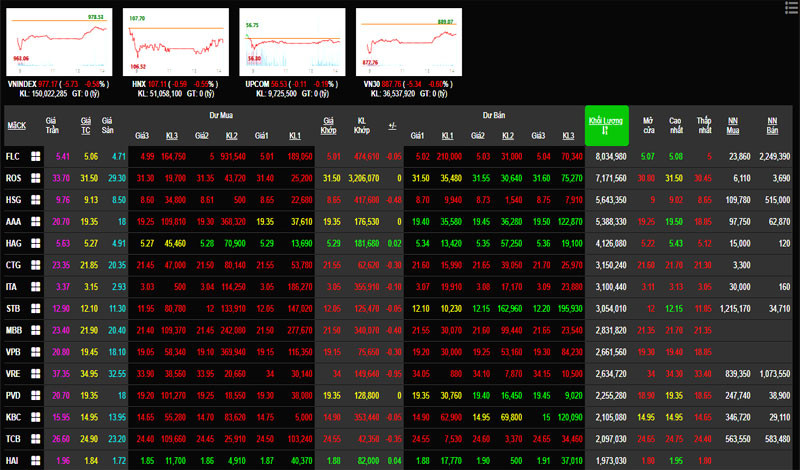The height and width of the screenshot is (470, 800).
Task: Sort table by Mã CK column header
Action: [x=16, y=126]
